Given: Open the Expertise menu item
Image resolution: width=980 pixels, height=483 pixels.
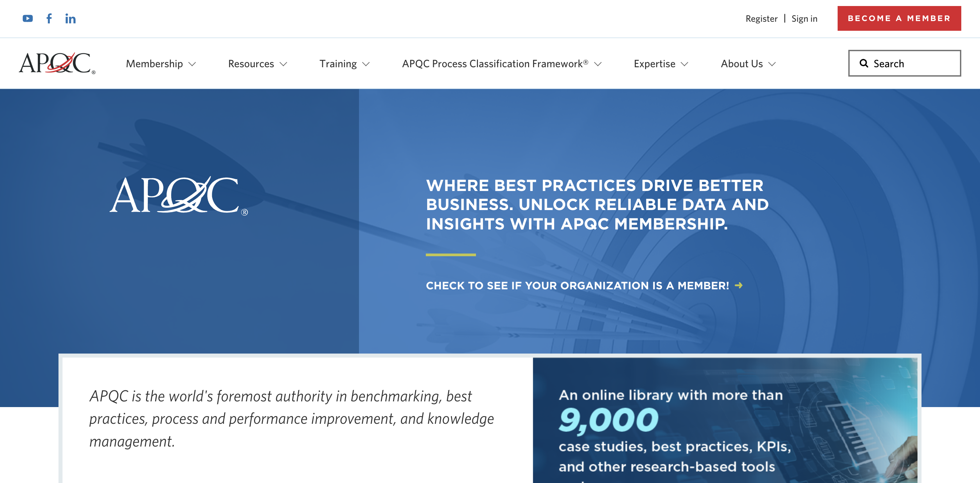Looking at the screenshot, I should (x=654, y=64).
